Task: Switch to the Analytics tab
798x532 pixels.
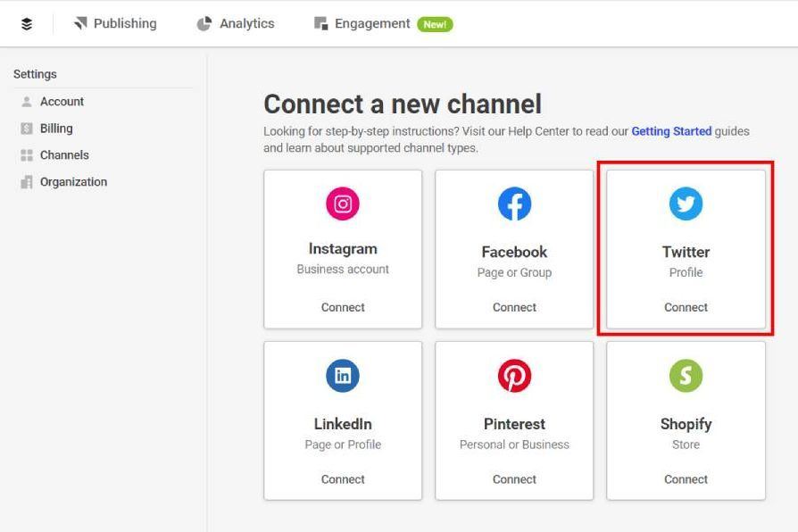Action: tap(236, 23)
